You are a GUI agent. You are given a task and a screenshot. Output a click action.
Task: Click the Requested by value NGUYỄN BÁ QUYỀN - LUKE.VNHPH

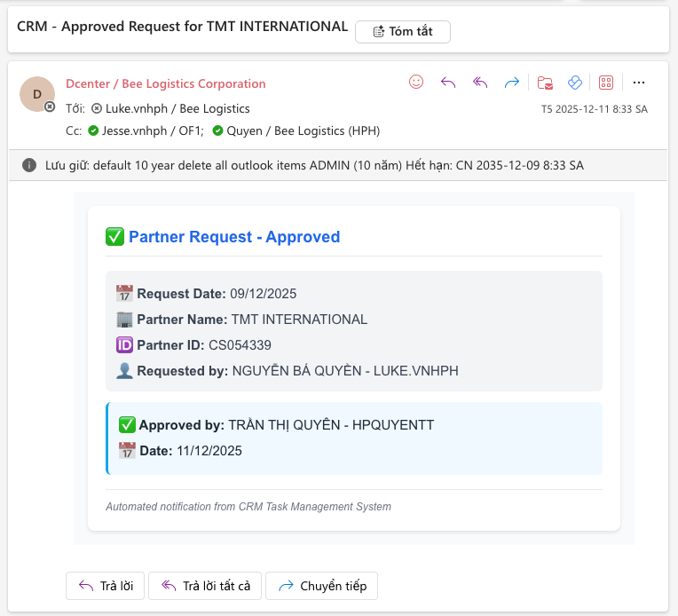345,371
